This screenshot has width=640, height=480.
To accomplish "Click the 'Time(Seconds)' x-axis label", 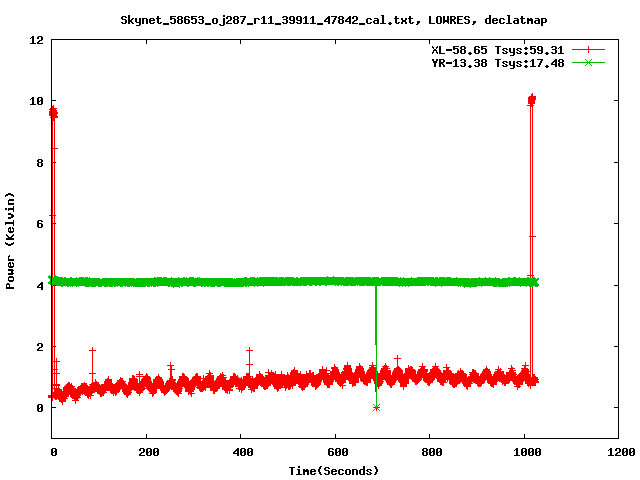I will [x=333, y=471].
